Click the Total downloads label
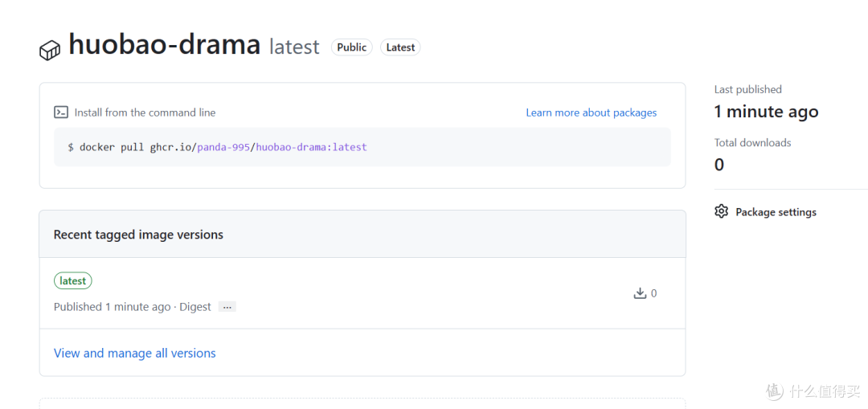868x409 pixels. tap(752, 143)
